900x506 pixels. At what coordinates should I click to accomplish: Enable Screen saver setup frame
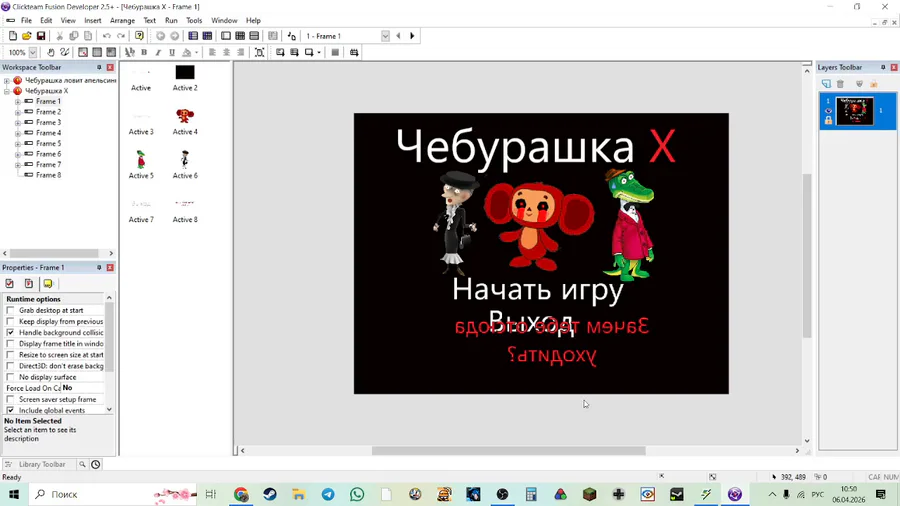click(10, 399)
